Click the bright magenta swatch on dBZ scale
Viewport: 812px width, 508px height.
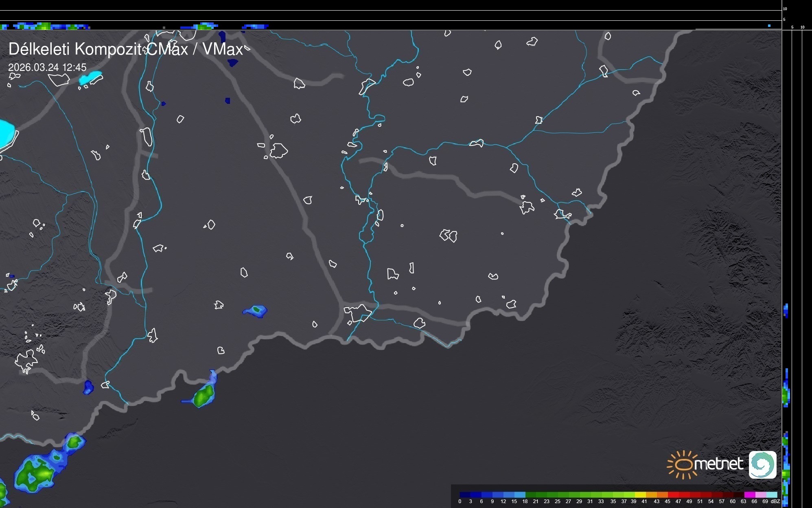[749, 495]
